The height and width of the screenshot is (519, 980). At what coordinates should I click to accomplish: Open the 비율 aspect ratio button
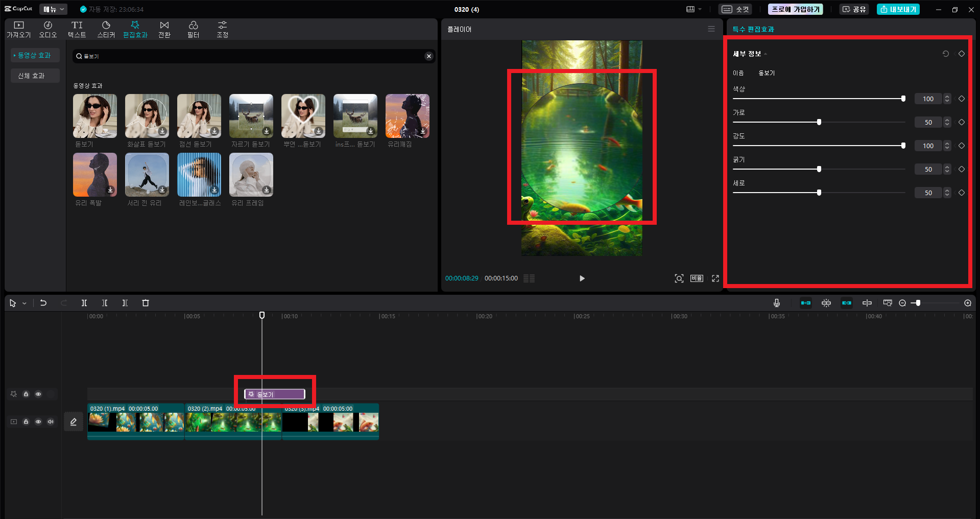[697, 278]
